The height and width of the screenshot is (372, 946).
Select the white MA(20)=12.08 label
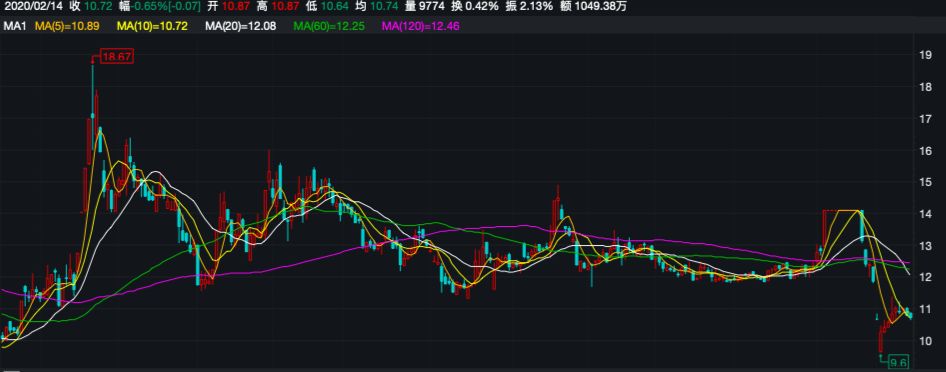pos(241,26)
